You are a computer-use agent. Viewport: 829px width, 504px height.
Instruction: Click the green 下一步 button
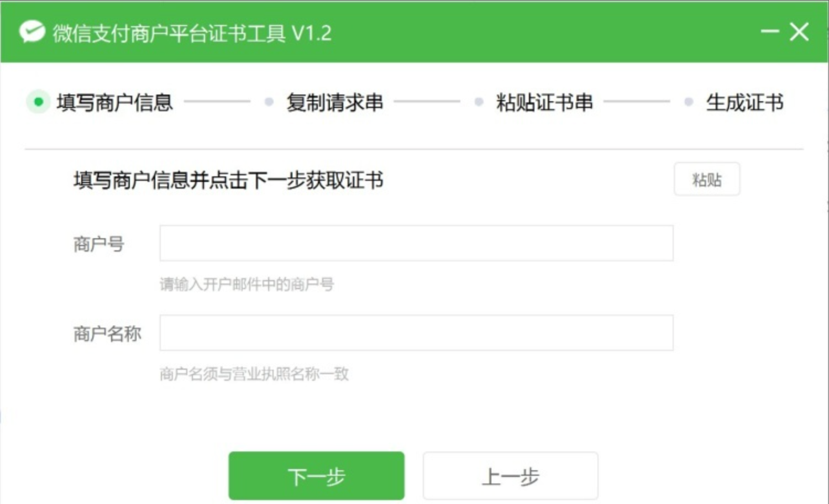(x=317, y=476)
